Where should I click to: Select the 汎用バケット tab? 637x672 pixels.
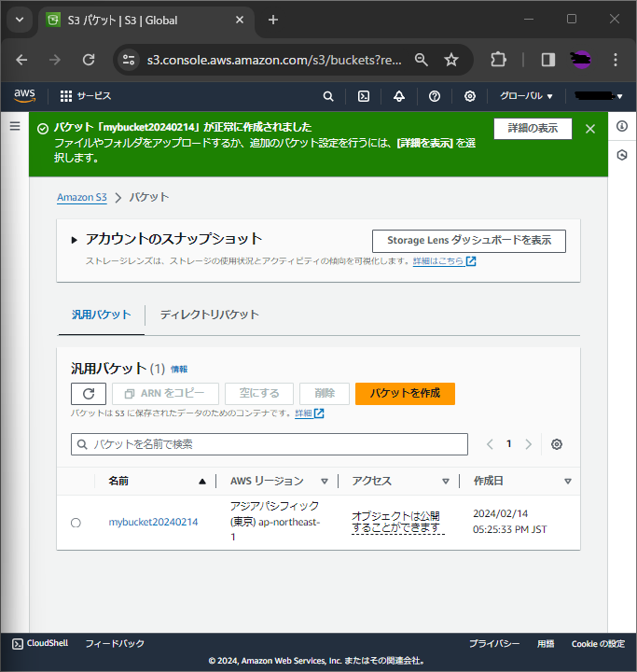click(x=101, y=315)
